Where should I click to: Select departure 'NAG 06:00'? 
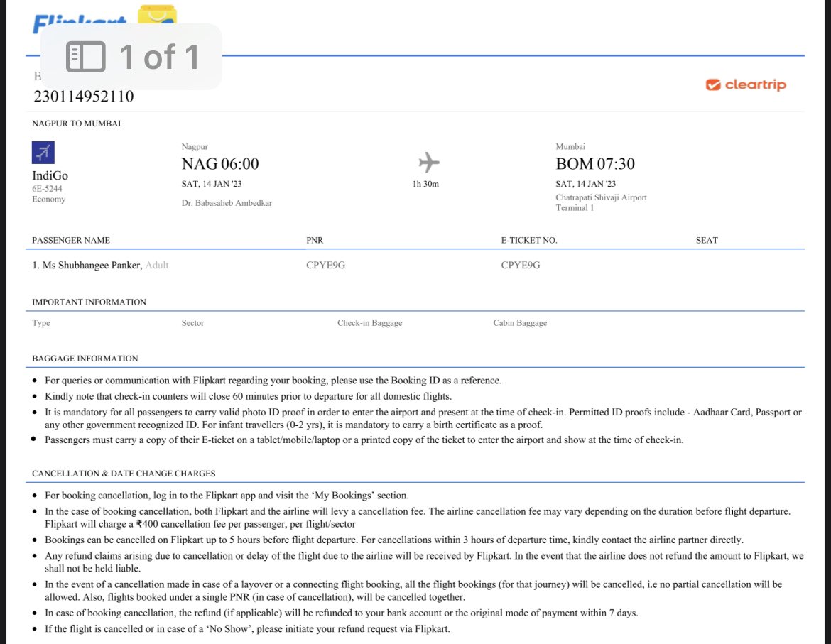pos(220,163)
